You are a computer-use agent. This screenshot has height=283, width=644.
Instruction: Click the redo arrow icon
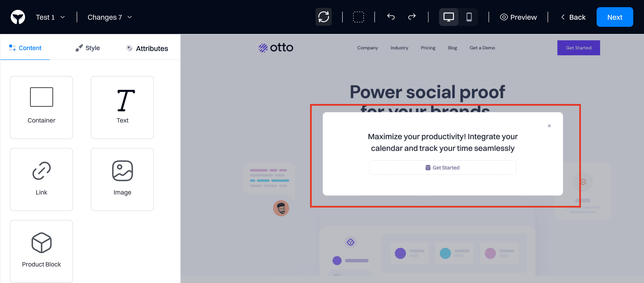point(412,17)
